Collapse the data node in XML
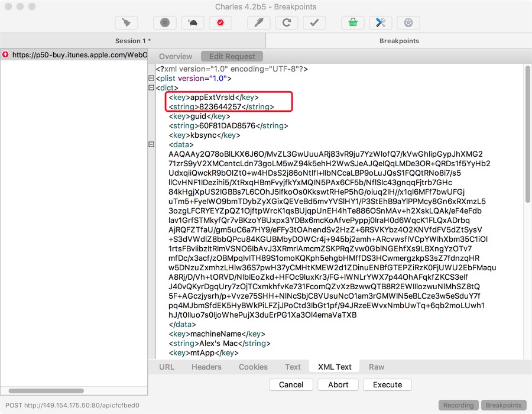This screenshot has width=532, height=414. pos(152,145)
